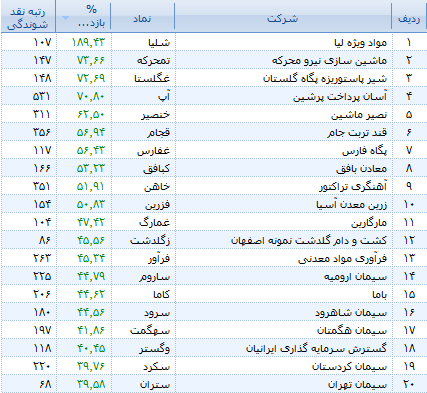Click return value ۴۴,۷۹
The height and width of the screenshot is (393, 427).
click(x=91, y=276)
